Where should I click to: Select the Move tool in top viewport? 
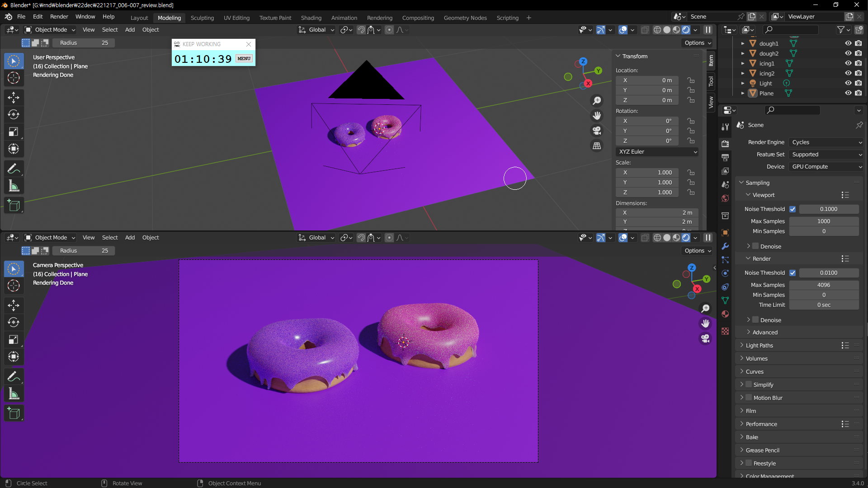14,97
